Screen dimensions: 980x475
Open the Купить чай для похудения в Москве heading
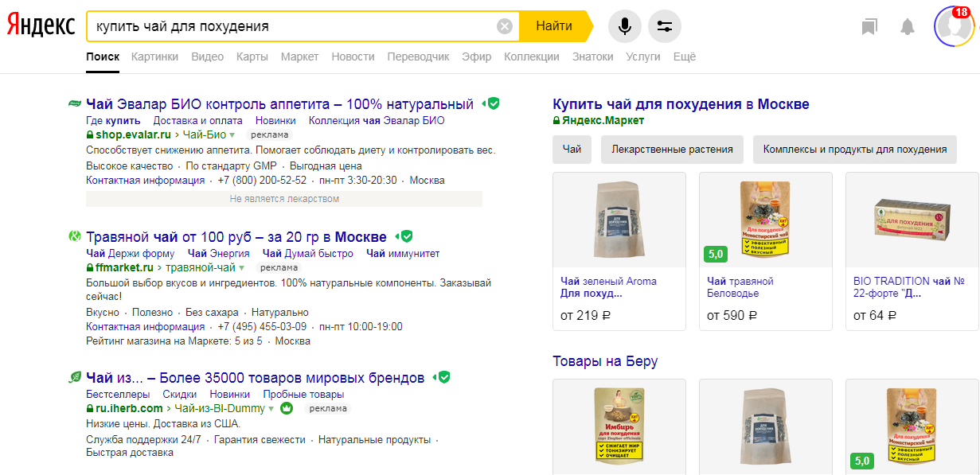(x=681, y=104)
